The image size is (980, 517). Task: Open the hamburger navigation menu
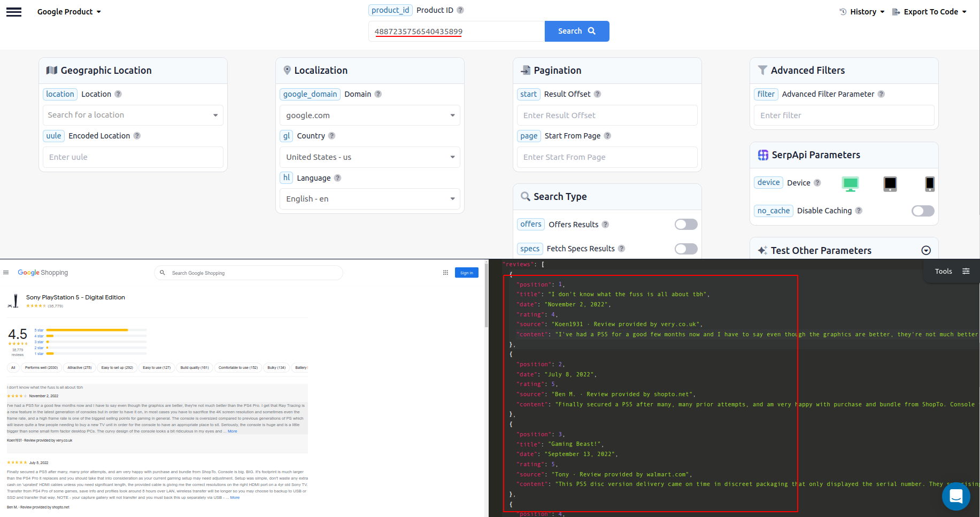13,11
